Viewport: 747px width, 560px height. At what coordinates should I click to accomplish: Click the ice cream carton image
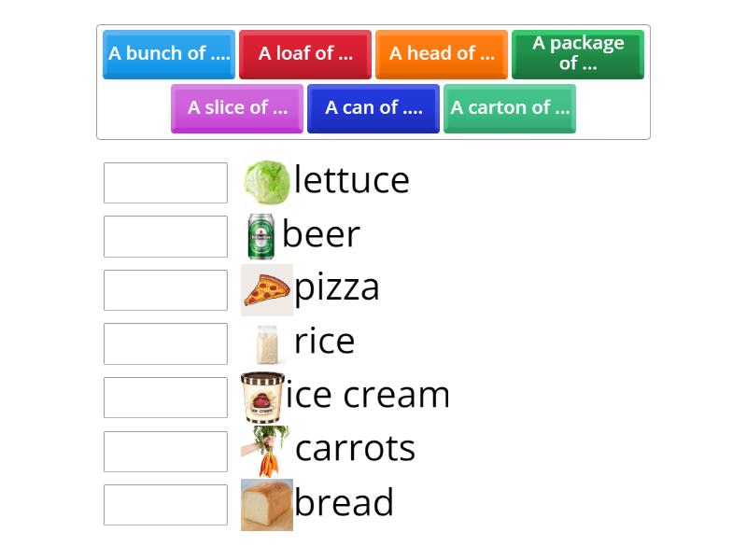pyautogui.click(x=262, y=398)
